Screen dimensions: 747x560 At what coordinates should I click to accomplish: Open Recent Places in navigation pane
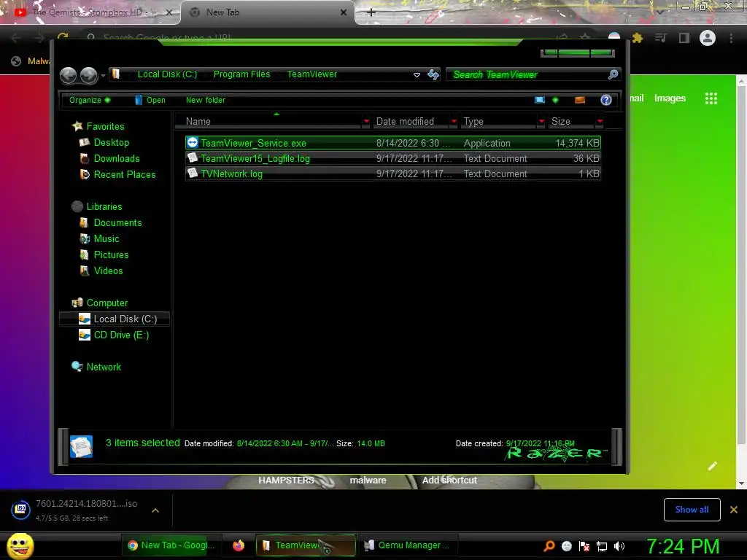[x=124, y=175]
